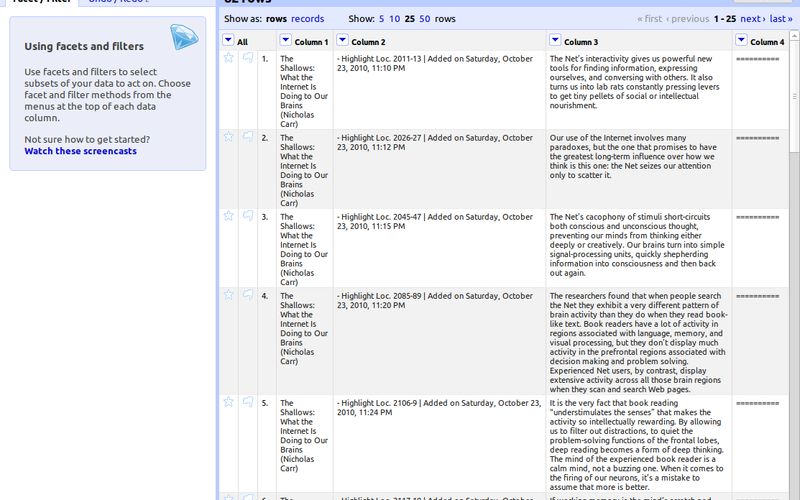Jump to last page of rows
The image size is (800, 500).
[x=781, y=19]
